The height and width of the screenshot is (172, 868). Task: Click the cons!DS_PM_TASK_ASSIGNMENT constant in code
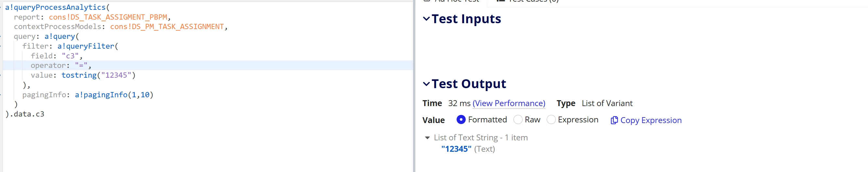pyautogui.click(x=167, y=27)
